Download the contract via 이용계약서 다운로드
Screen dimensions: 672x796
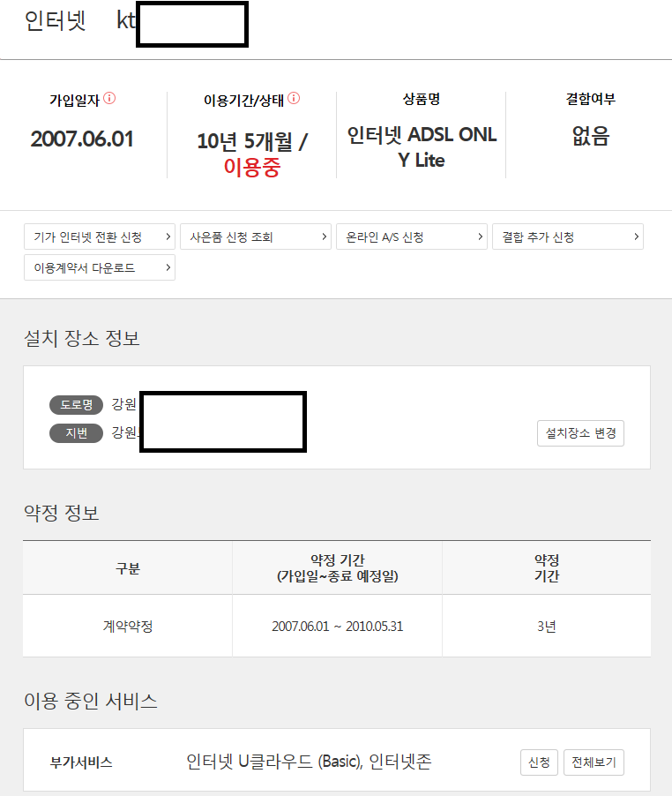click(99, 267)
